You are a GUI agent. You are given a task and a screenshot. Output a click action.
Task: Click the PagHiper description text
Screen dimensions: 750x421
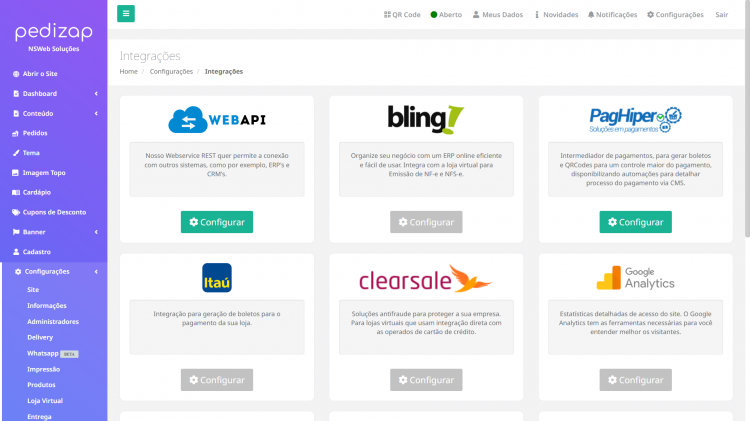point(635,169)
